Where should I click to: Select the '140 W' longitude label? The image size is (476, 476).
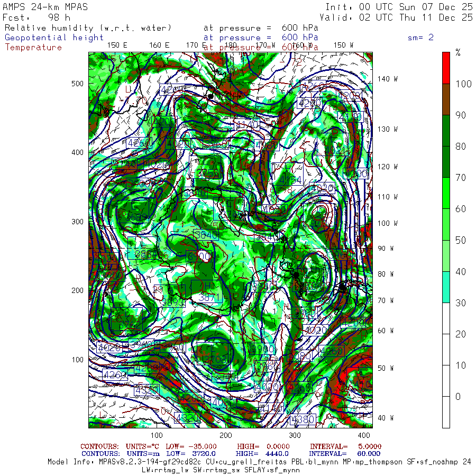tap(388, 79)
